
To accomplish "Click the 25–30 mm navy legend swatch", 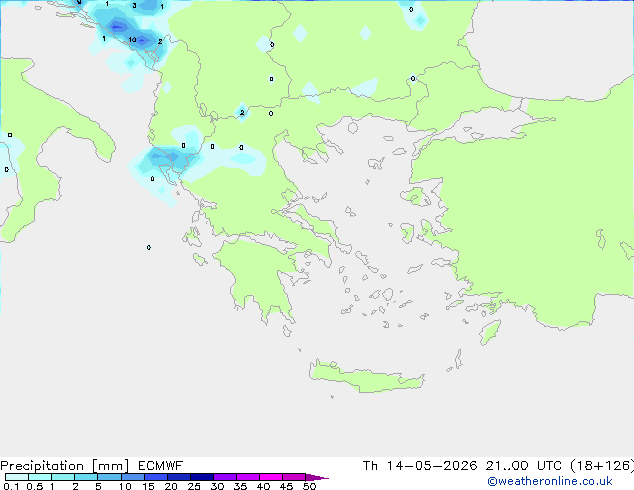I will tap(202, 477).
